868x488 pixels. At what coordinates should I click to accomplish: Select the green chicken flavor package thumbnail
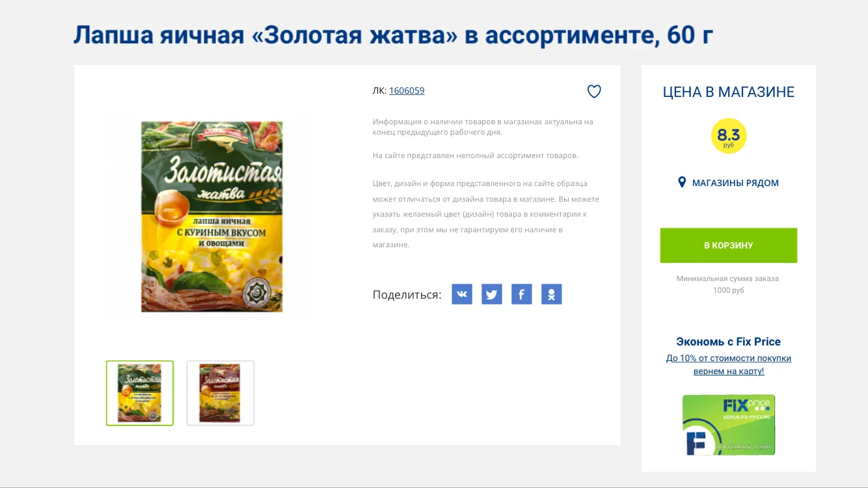140,393
